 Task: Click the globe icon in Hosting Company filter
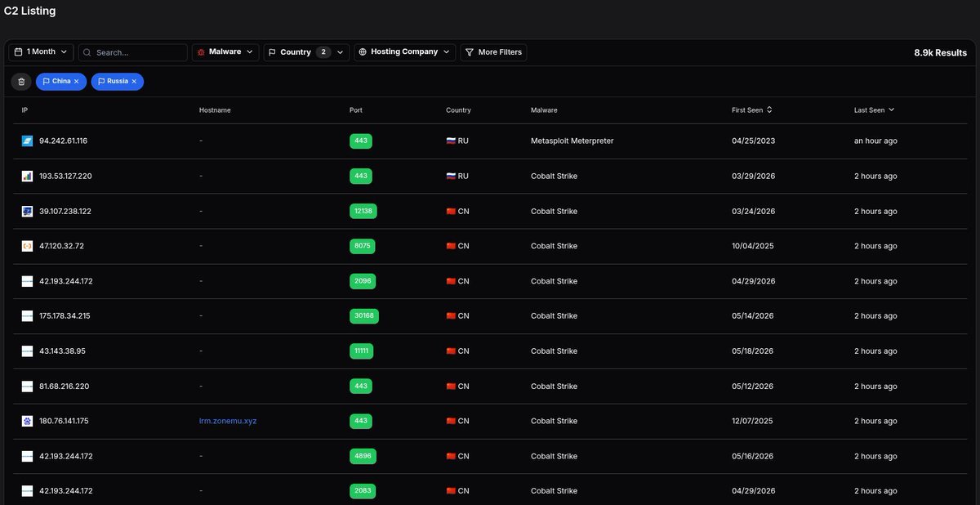[x=363, y=52]
